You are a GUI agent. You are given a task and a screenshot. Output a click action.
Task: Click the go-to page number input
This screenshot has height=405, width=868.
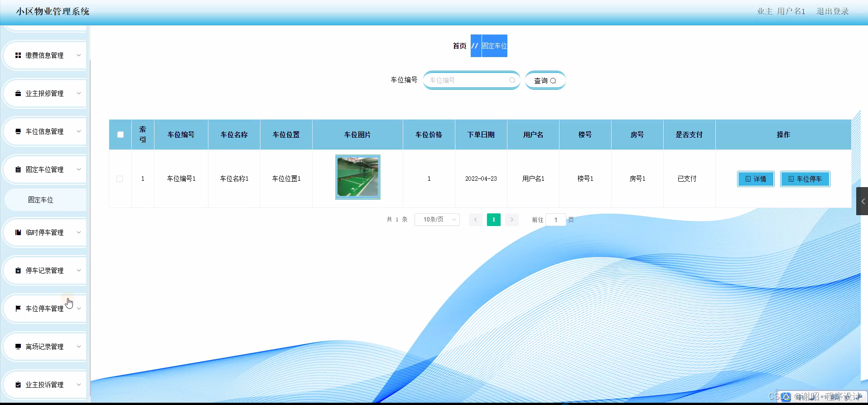pyautogui.click(x=556, y=220)
